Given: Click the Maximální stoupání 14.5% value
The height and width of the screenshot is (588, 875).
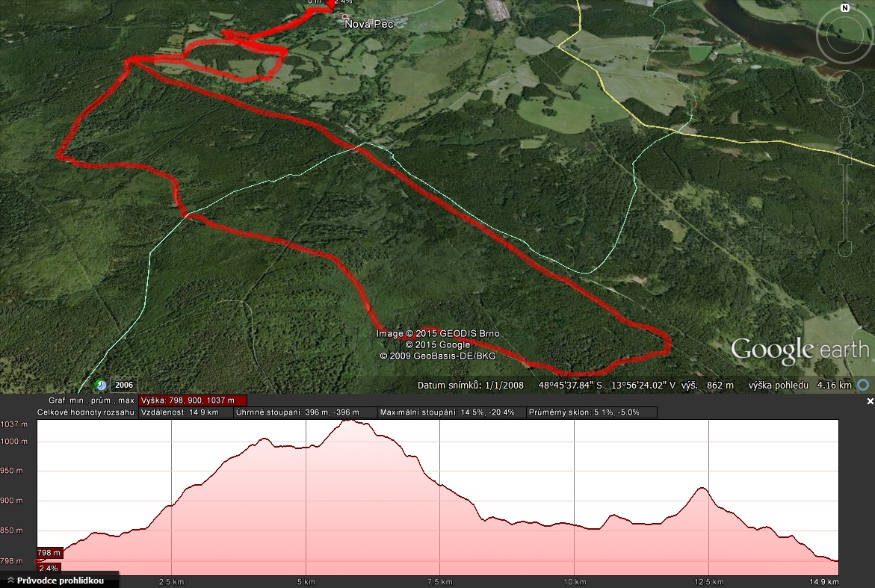Looking at the screenshot, I should pos(451,412).
